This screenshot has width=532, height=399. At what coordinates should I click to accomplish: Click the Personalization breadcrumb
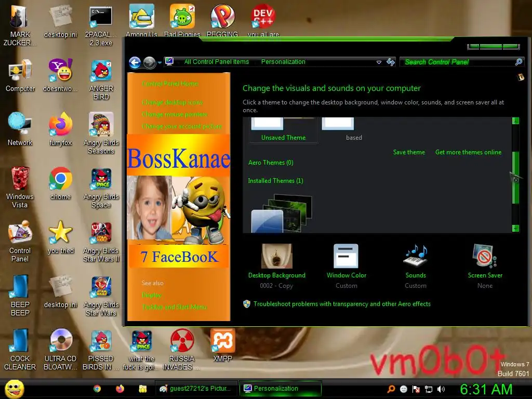283,62
